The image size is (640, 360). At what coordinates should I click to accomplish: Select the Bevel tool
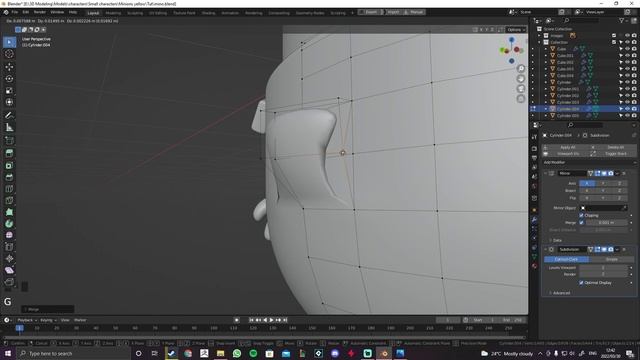coord(9,177)
